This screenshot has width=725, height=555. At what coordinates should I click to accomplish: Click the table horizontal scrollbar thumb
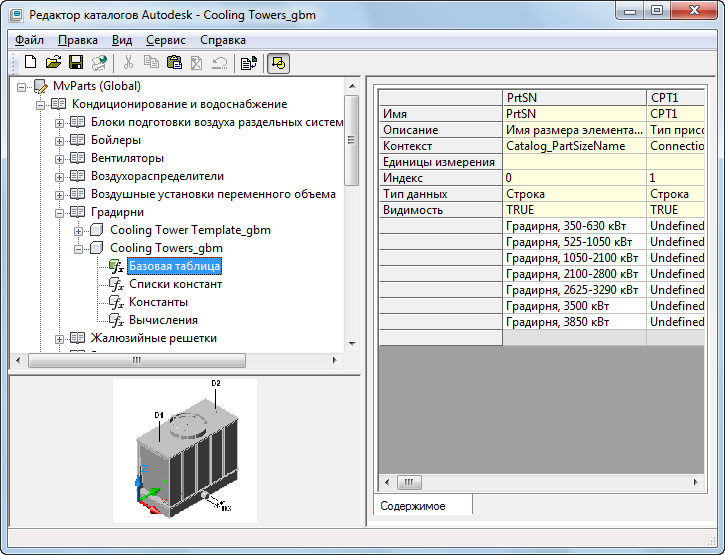(409, 482)
